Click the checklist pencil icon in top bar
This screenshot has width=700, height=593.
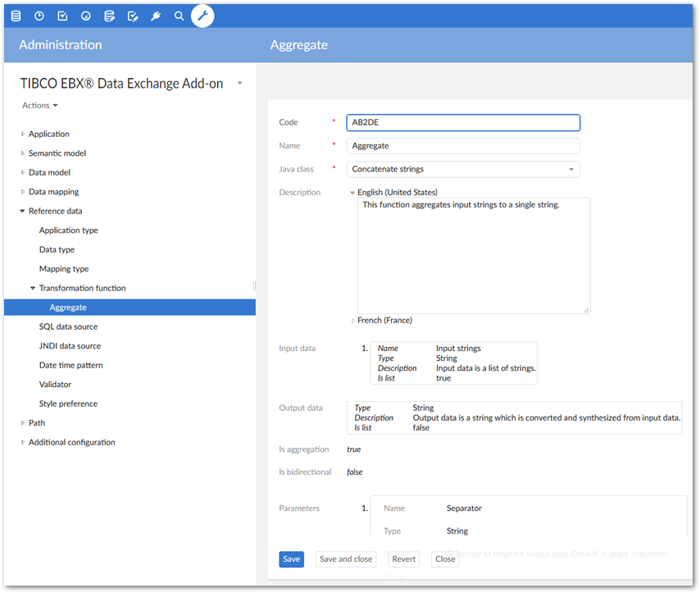[x=133, y=16]
